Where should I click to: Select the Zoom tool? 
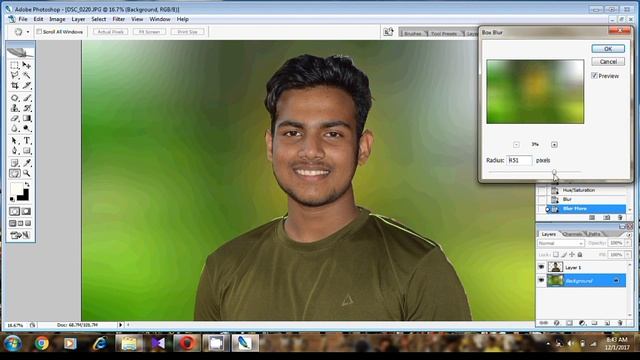tap(27, 173)
